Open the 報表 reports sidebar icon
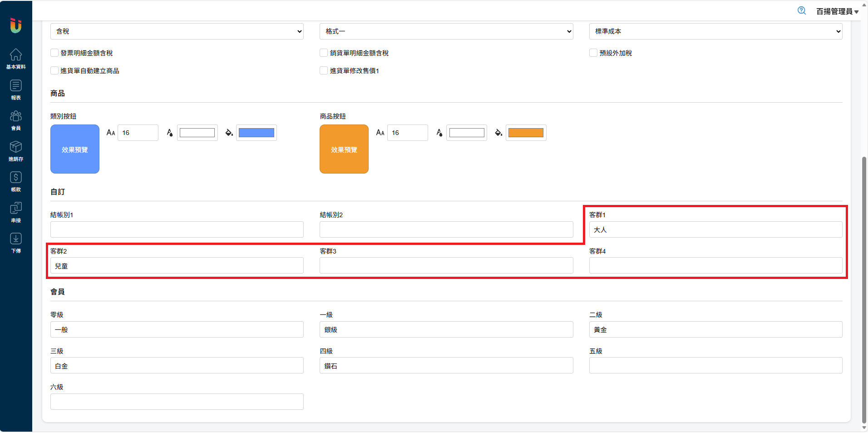Image resolution: width=868 pixels, height=433 pixels. [x=16, y=90]
